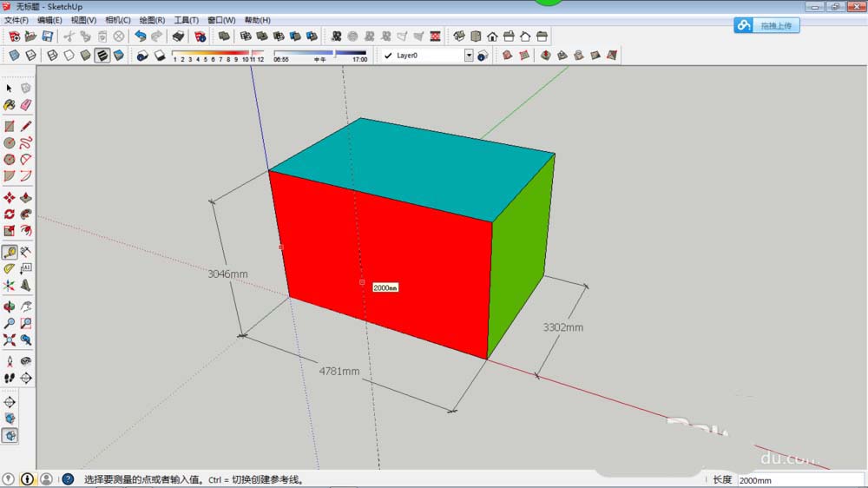The image size is (868, 488).
Task: Select the 3D Text tool
Action: [x=25, y=286]
